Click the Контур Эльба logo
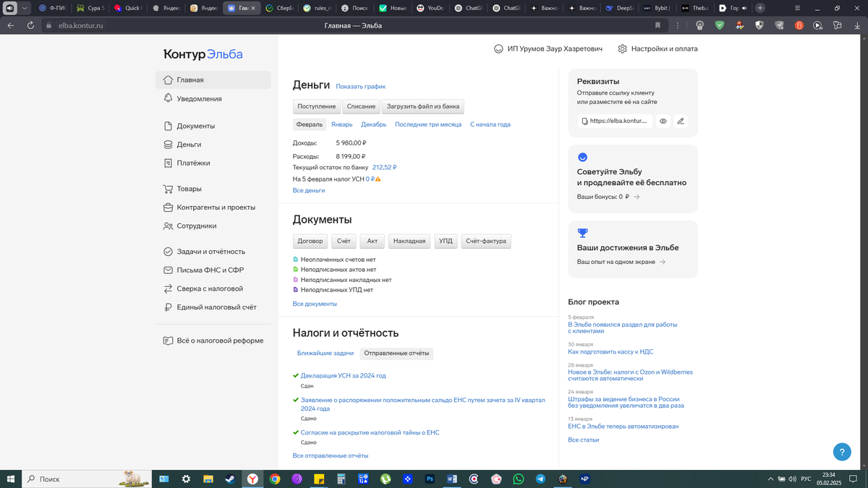Image resolution: width=868 pixels, height=488 pixels. [203, 54]
